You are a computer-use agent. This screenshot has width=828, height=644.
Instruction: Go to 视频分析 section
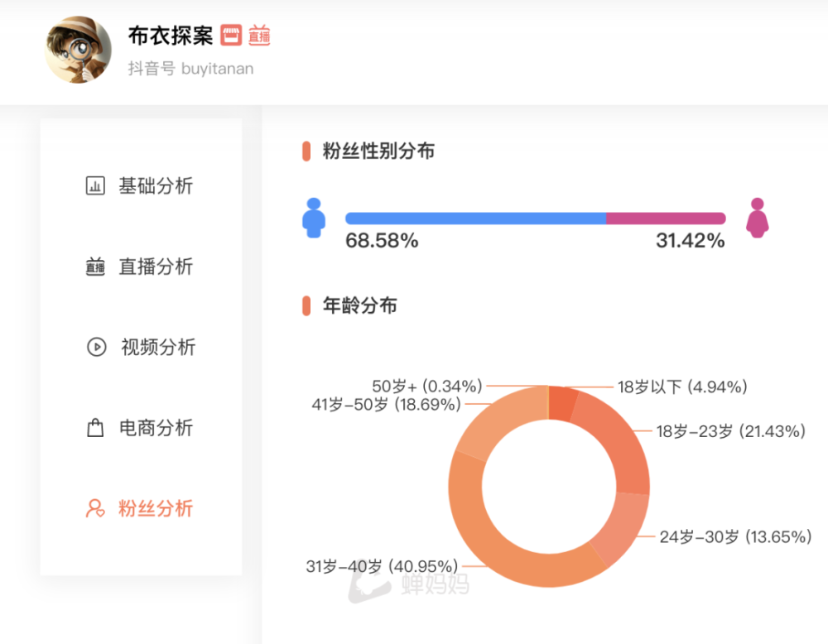coord(158,347)
